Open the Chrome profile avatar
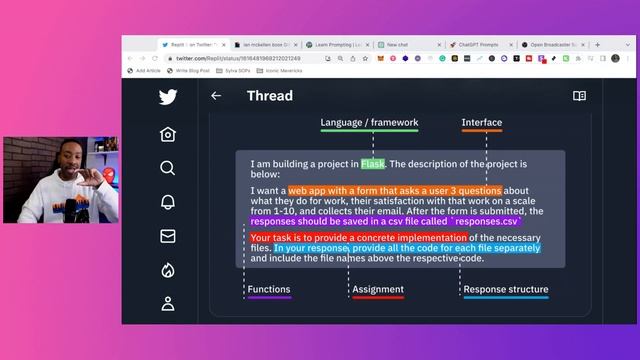640x360 pixels. (616, 59)
